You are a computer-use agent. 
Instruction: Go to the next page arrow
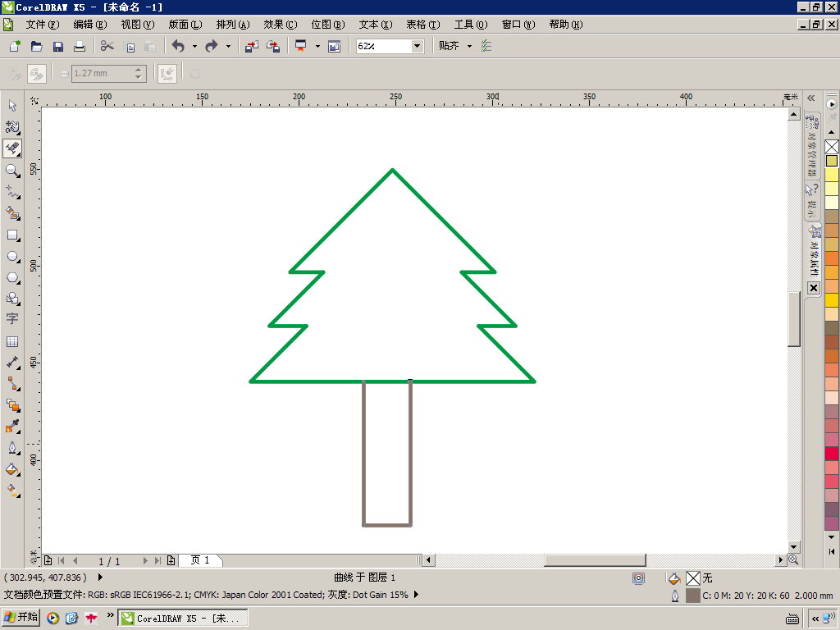point(145,560)
